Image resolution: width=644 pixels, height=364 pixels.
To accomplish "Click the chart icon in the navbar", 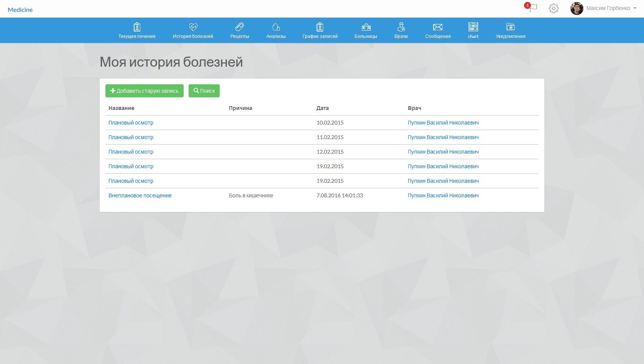I will (473, 27).
